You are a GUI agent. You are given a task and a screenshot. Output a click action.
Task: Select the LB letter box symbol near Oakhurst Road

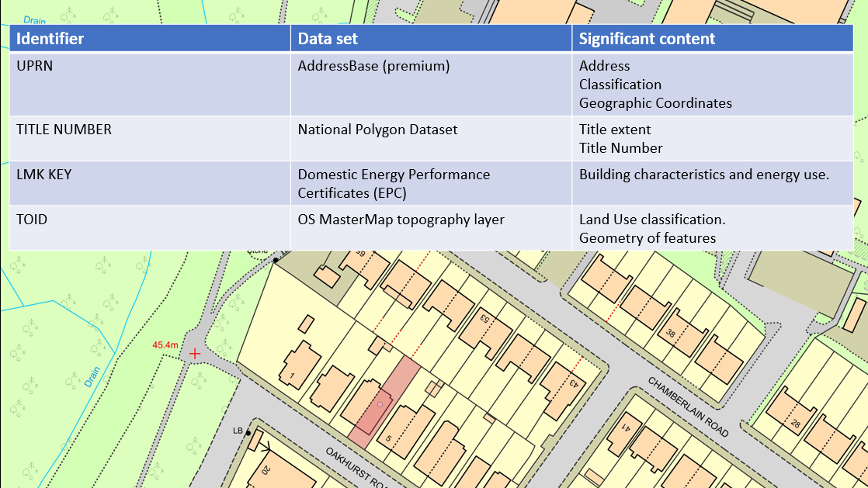(238, 429)
